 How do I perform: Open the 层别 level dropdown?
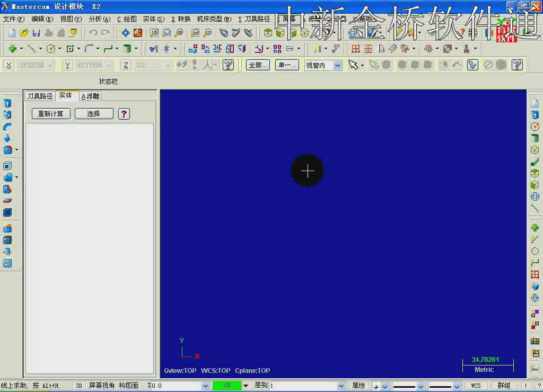click(341, 386)
